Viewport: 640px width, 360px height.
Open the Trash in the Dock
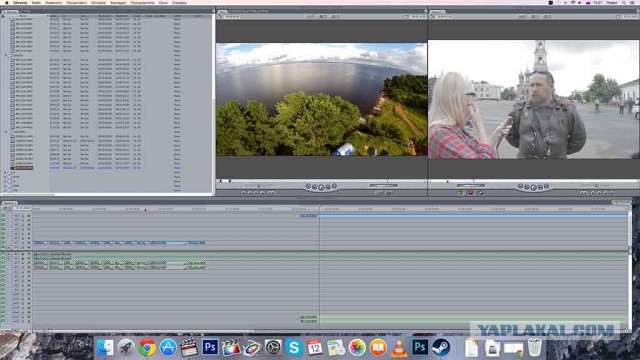(535, 348)
